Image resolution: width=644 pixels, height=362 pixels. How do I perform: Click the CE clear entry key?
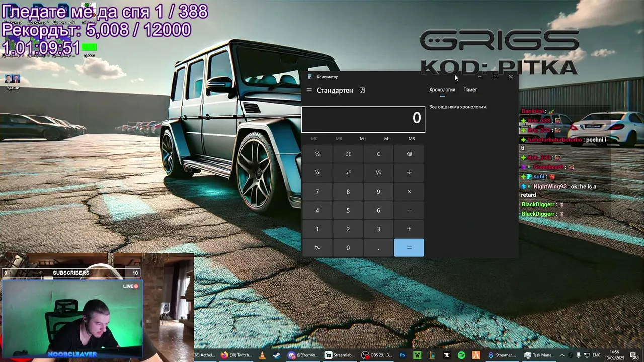[x=348, y=154]
